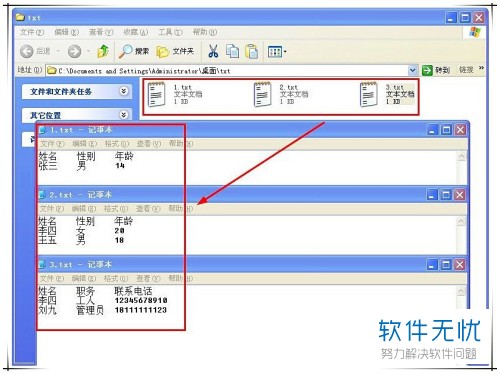Click 联系电话 header in 3.txt Notepad

[133, 291]
